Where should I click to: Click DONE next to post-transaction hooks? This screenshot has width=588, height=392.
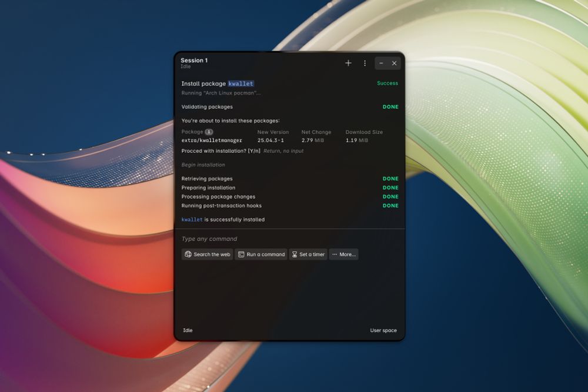pyautogui.click(x=390, y=206)
